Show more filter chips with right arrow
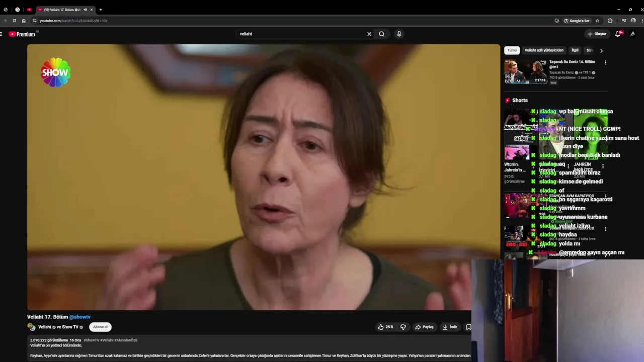644x362 pixels. [601, 51]
